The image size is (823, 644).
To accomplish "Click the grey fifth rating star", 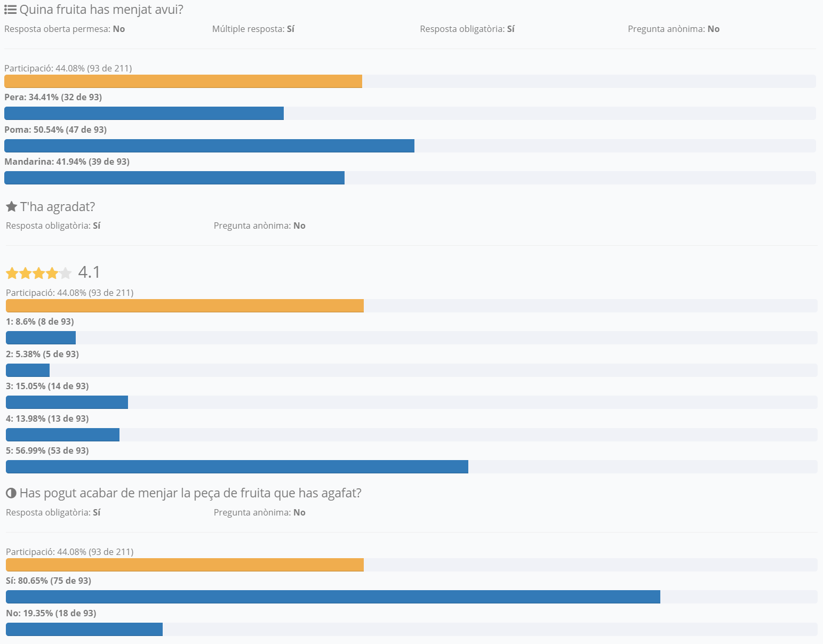I will (x=66, y=273).
